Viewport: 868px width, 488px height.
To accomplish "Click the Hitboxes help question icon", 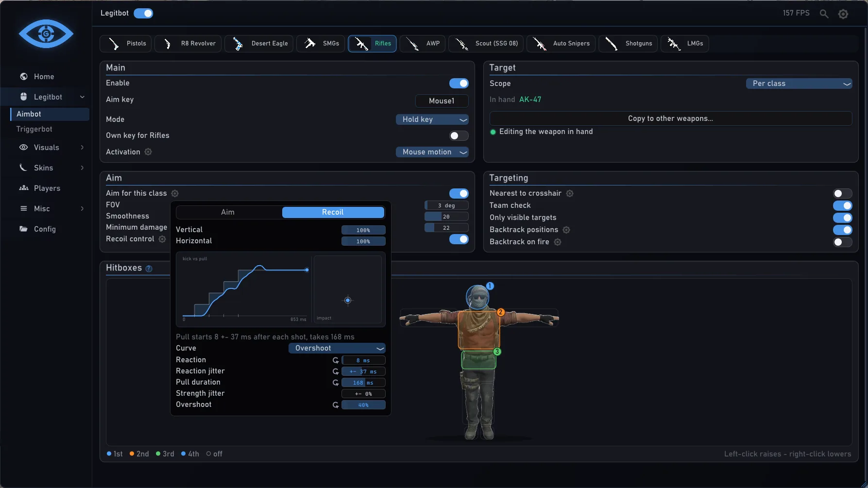I will click(149, 269).
